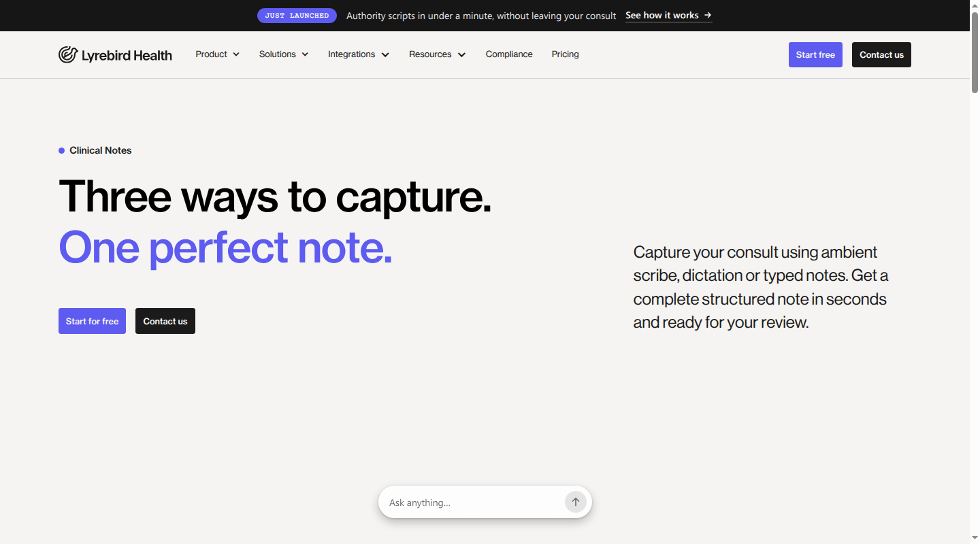Click the header Contact us button
Viewport: 980px width, 544px height.
(881, 55)
